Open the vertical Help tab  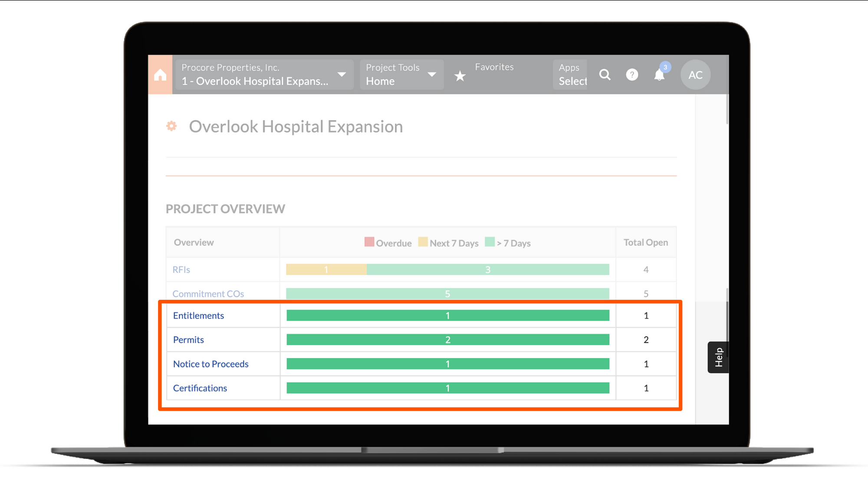718,357
